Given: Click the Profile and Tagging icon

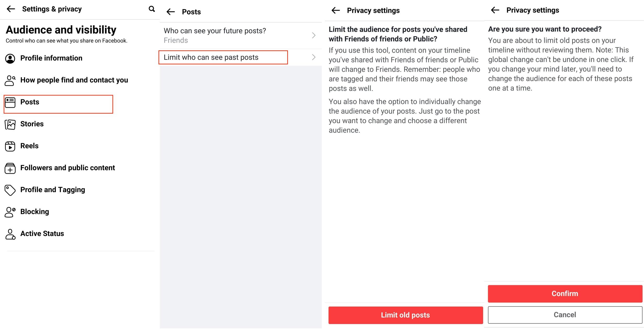Looking at the screenshot, I should [x=10, y=189].
